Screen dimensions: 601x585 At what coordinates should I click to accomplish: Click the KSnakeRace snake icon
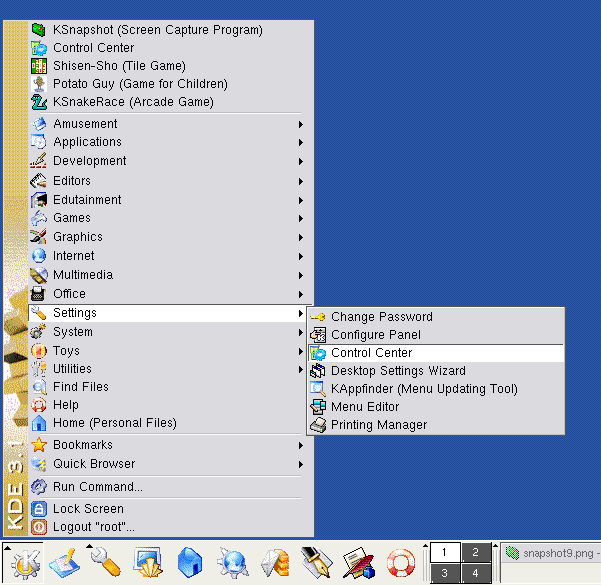39,102
